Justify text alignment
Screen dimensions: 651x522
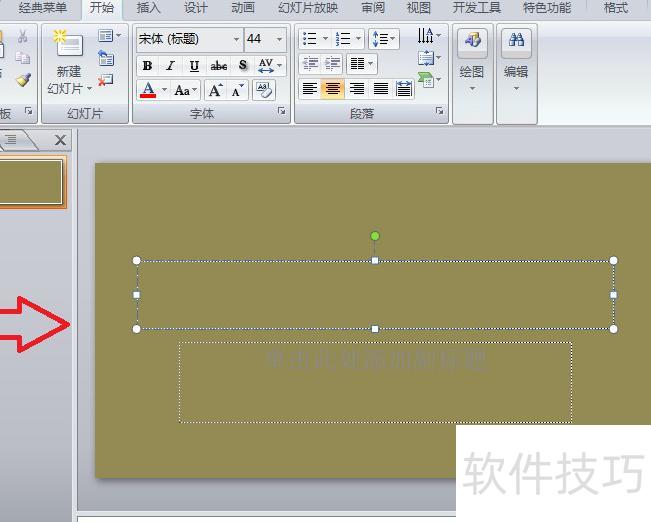(x=381, y=88)
